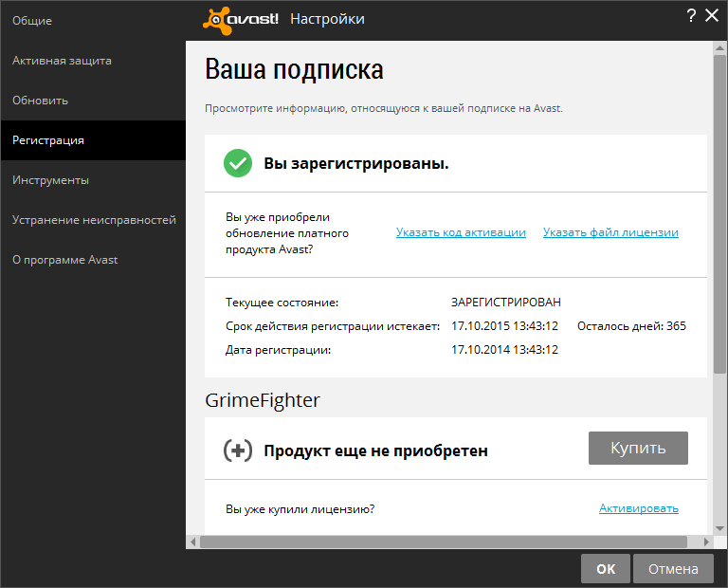
Task: Go to the Обновить section
Action: (x=93, y=101)
